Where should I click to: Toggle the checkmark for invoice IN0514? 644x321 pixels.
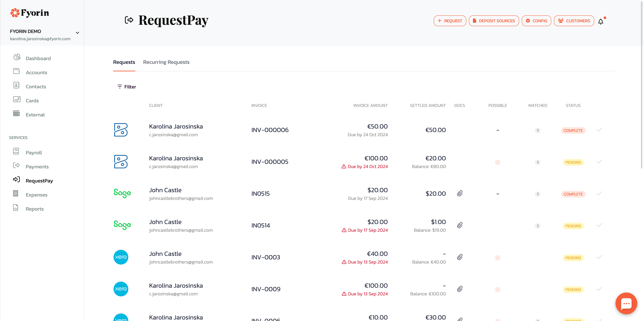coord(599,225)
